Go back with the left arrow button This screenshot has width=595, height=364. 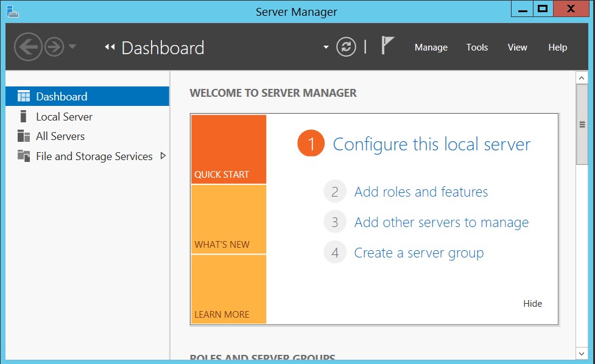click(27, 47)
